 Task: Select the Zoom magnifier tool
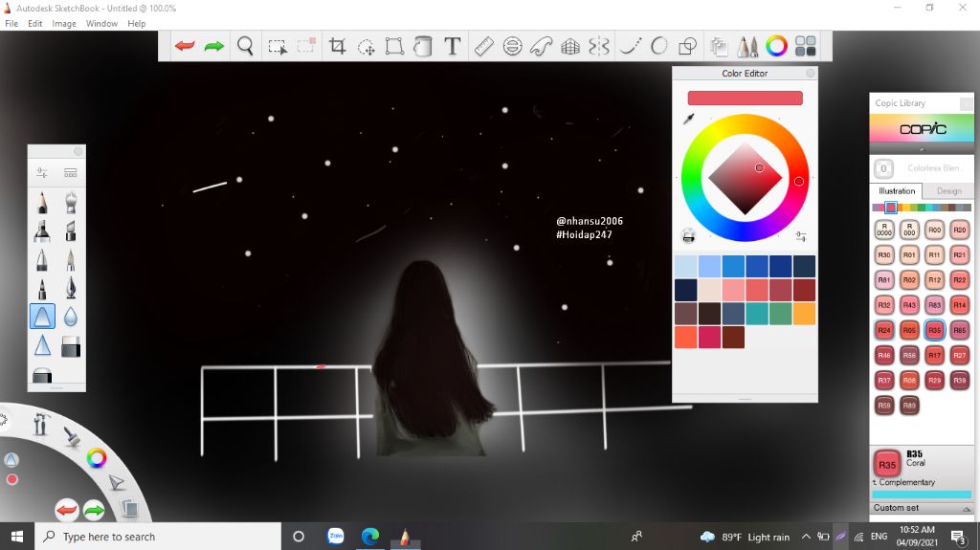pyautogui.click(x=245, y=46)
